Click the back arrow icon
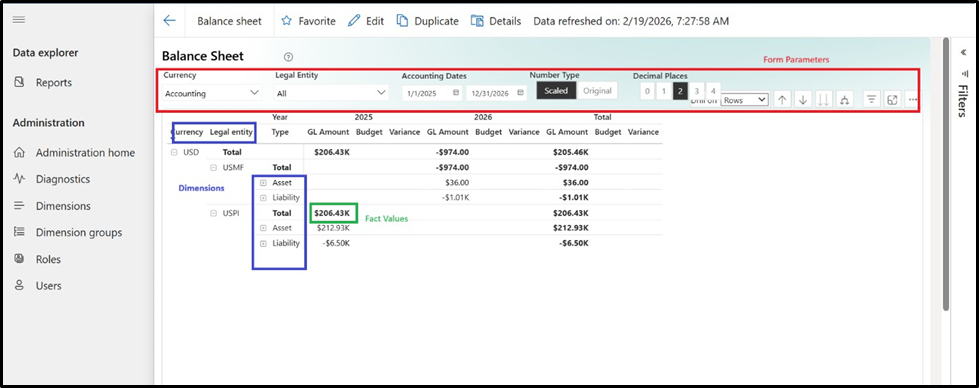The width and height of the screenshot is (979, 388). point(169,21)
